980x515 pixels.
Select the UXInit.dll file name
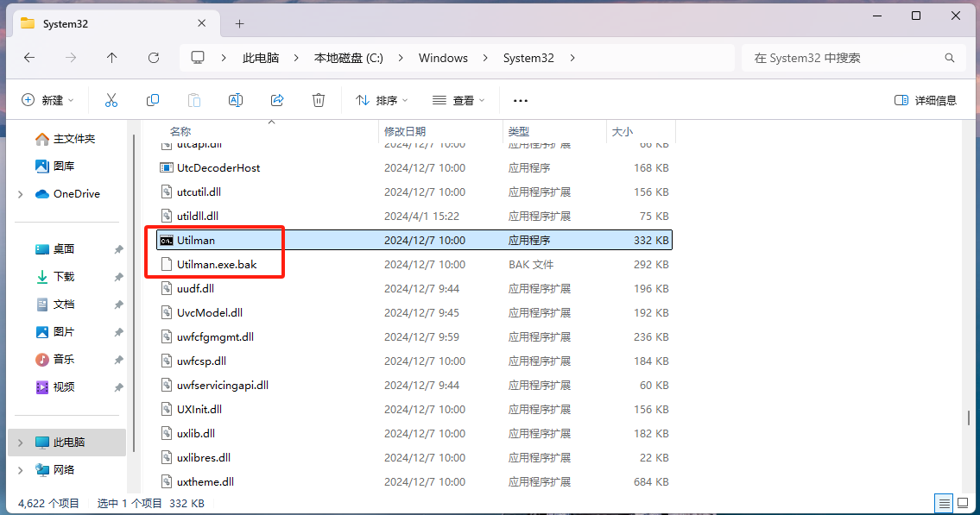point(199,410)
